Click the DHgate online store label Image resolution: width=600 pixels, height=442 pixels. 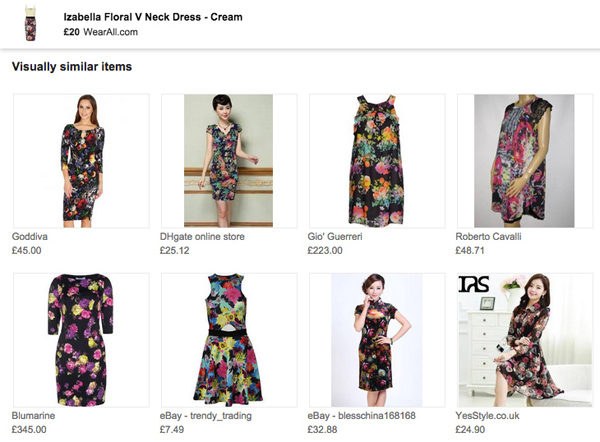click(202, 237)
